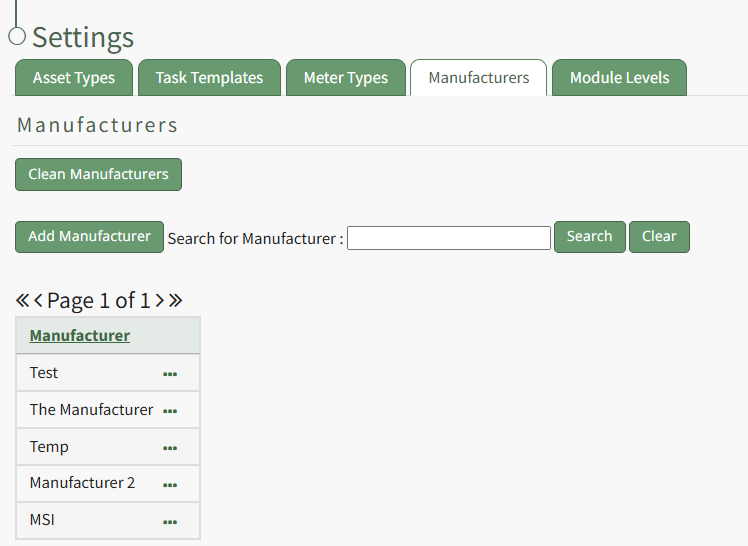Click the Clean Manufacturers button
The width and height of the screenshot is (748, 546).
click(x=98, y=174)
